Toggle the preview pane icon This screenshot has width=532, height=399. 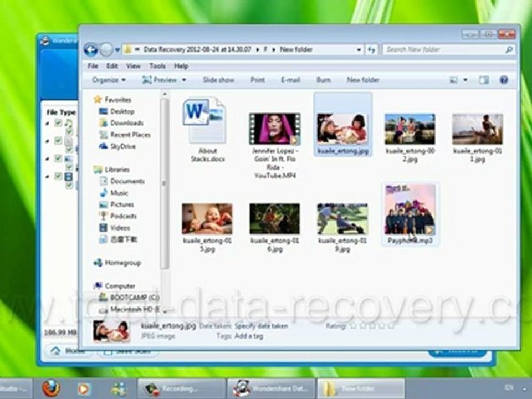[484, 80]
